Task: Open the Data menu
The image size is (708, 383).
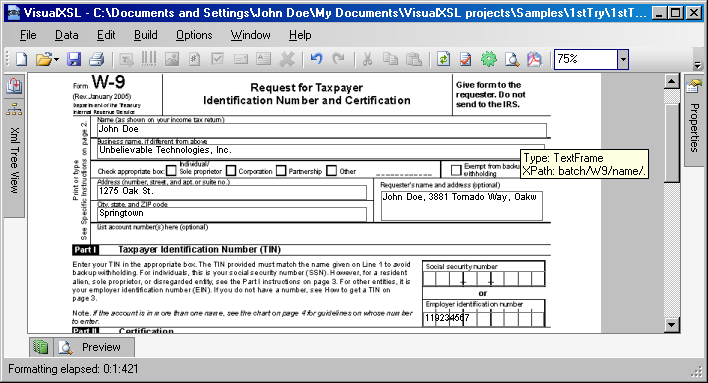Action: point(66,35)
